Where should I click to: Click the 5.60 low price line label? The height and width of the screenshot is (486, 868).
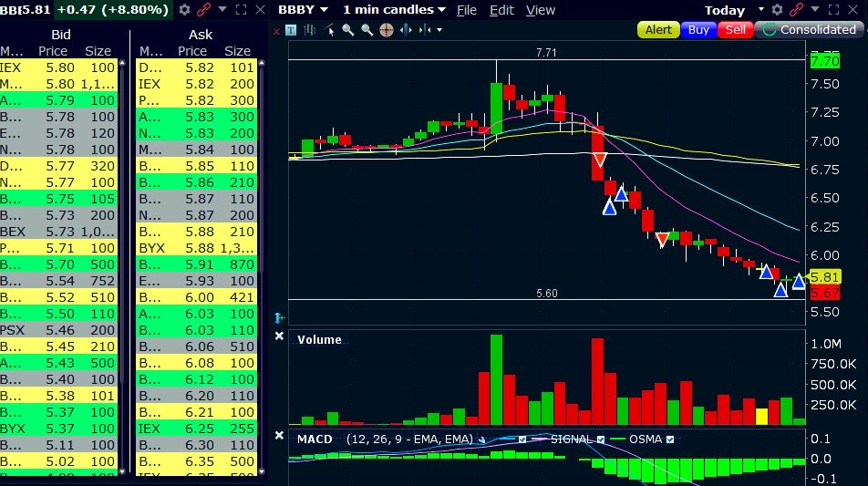tap(547, 294)
